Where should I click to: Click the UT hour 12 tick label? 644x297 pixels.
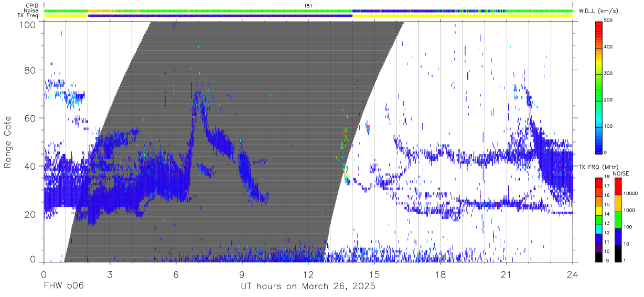(308, 274)
